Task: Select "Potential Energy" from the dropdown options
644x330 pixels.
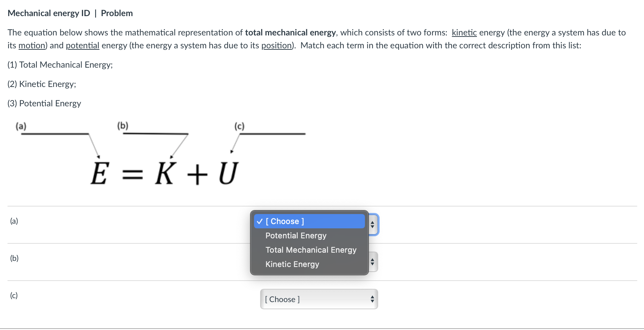Action: tap(296, 235)
